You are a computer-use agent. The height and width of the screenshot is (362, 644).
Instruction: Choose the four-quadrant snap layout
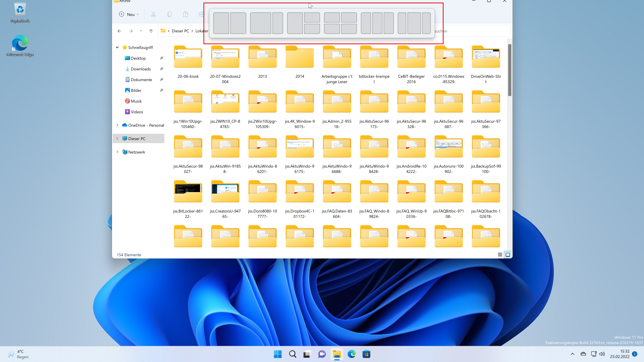(x=340, y=23)
